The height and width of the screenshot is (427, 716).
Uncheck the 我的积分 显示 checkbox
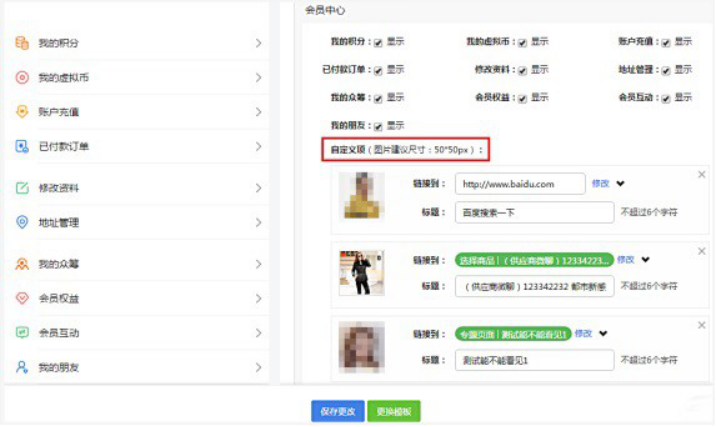tap(378, 42)
